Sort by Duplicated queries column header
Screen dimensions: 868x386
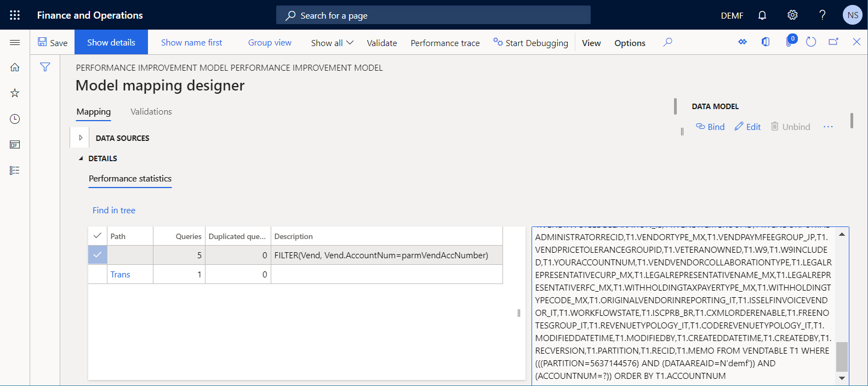pos(238,236)
